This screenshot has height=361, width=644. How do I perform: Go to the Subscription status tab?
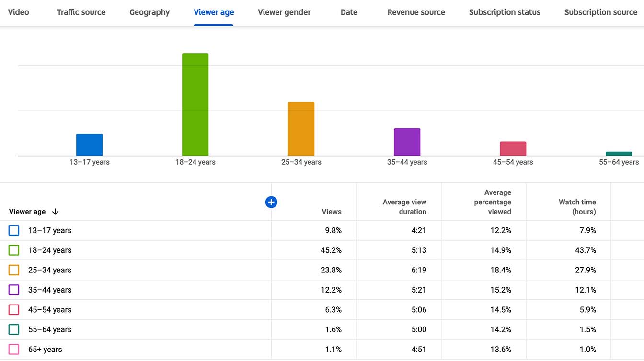[x=505, y=12]
